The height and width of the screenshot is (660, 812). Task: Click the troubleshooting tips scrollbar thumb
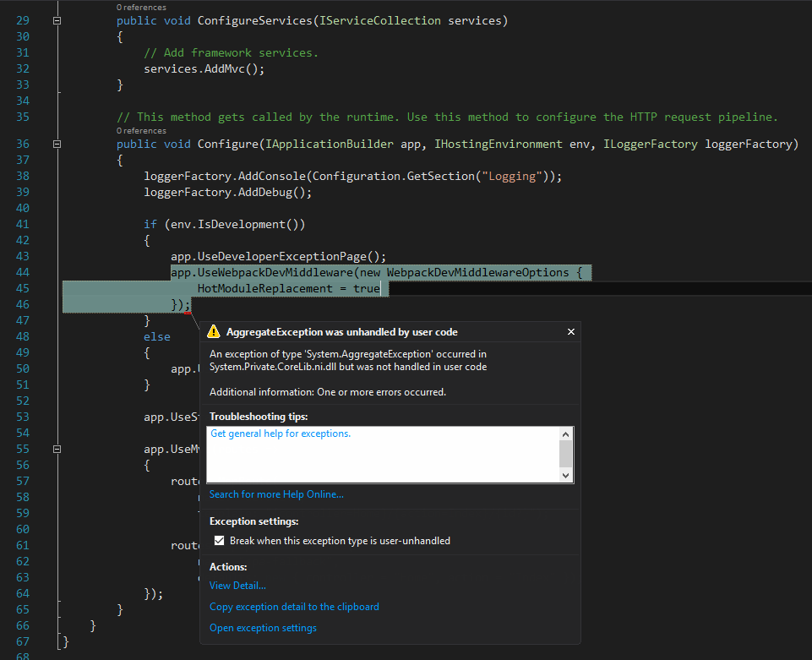pos(566,453)
